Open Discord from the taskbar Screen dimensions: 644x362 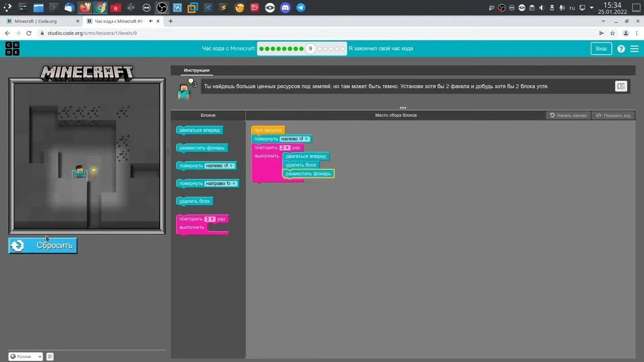(285, 8)
